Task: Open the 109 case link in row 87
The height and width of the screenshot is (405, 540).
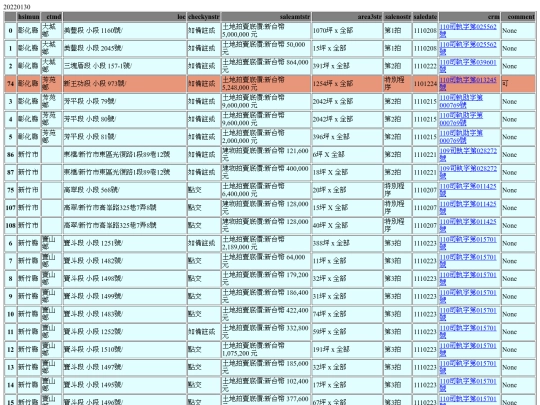Action: coord(468,172)
